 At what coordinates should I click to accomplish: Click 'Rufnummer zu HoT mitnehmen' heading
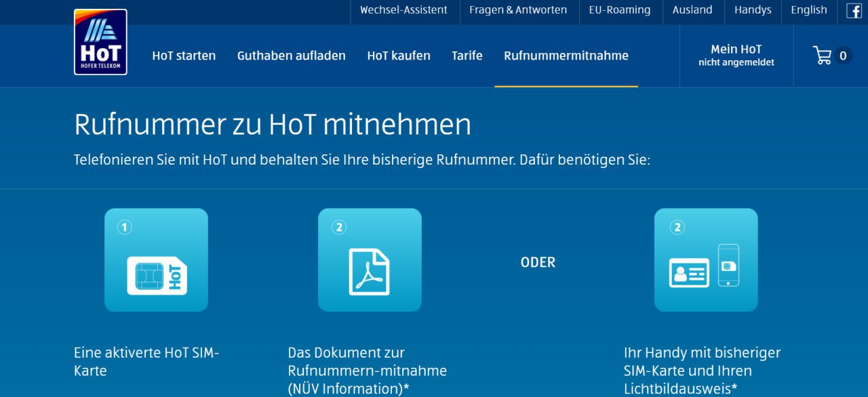(273, 125)
